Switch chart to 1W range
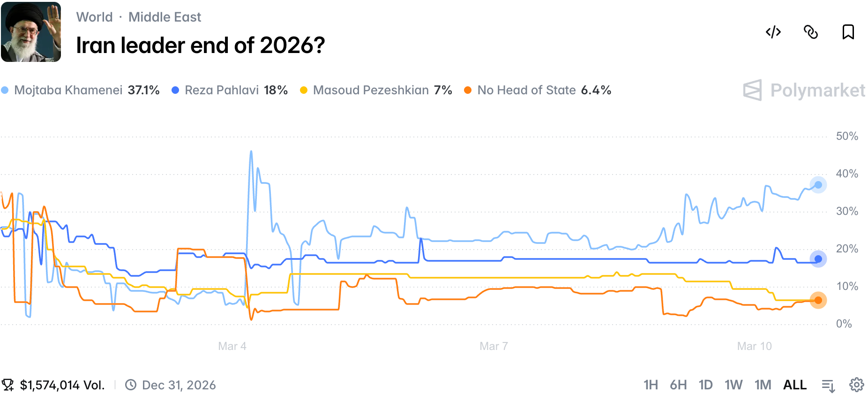868x395 pixels. [x=733, y=385]
